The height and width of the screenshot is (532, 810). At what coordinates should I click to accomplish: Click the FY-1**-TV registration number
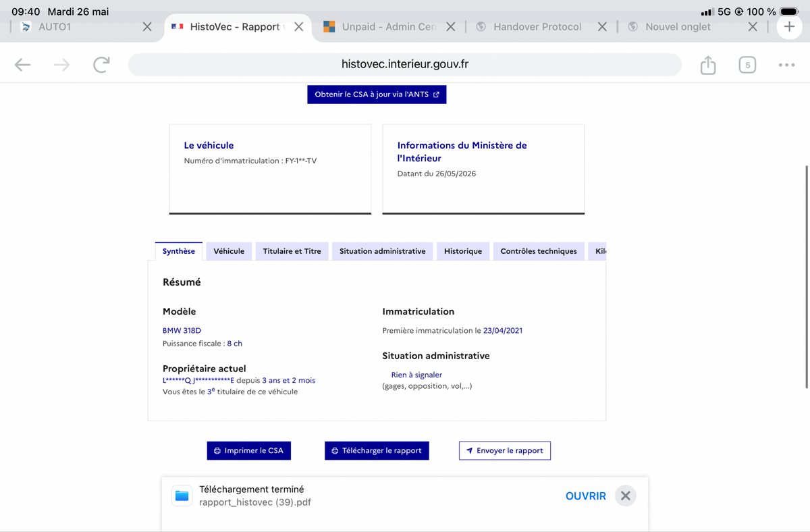pyautogui.click(x=301, y=161)
